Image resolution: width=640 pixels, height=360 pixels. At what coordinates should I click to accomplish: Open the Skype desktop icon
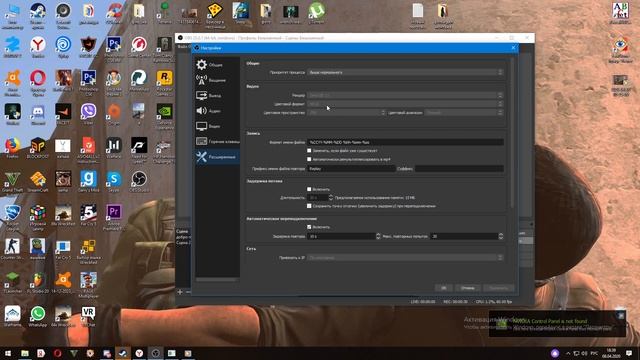coord(113,181)
